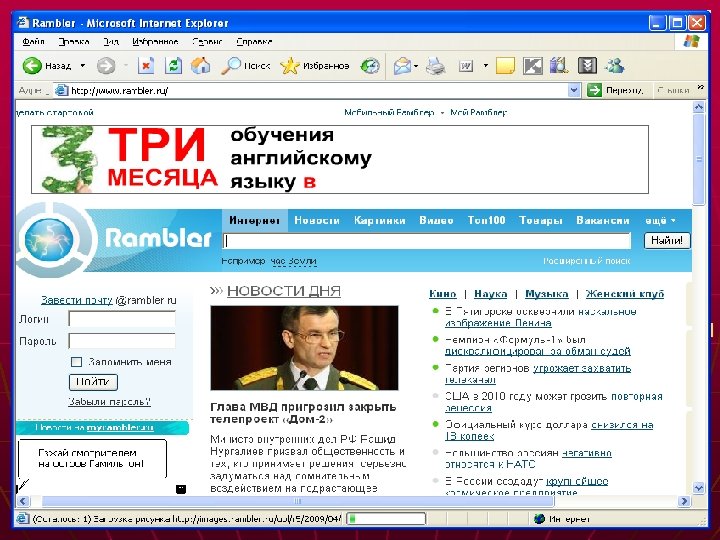Expand the Mail icon dropdown arrow
Viewport: 720px width, 540px height.
(x=416, y=66)
